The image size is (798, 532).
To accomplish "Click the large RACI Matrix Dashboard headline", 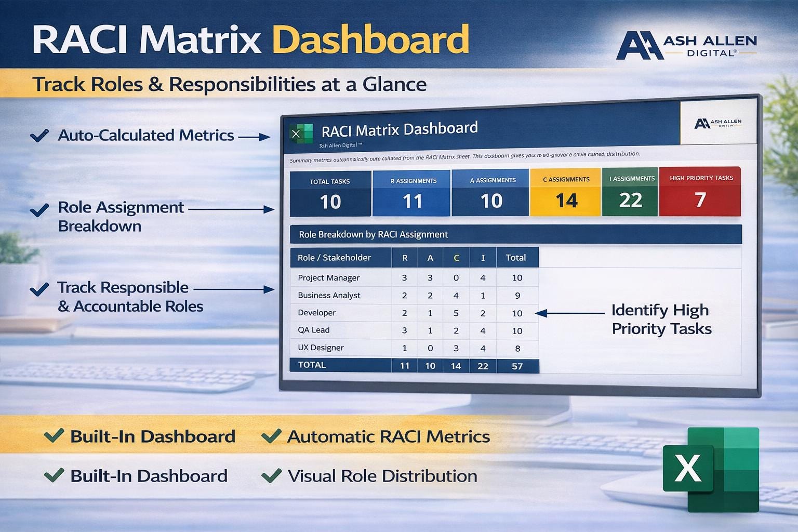I will pyautogui.click(x=250, y=41).
